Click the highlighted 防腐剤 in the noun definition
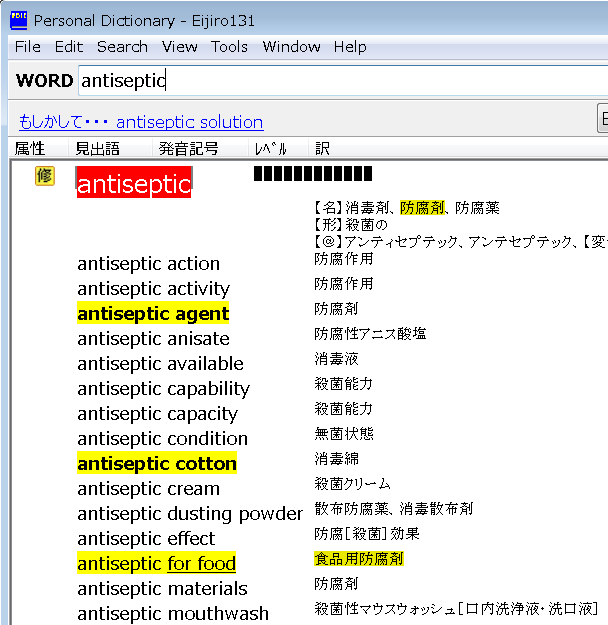The height and width of the screenshot is (625, 608). coord(422,208)
